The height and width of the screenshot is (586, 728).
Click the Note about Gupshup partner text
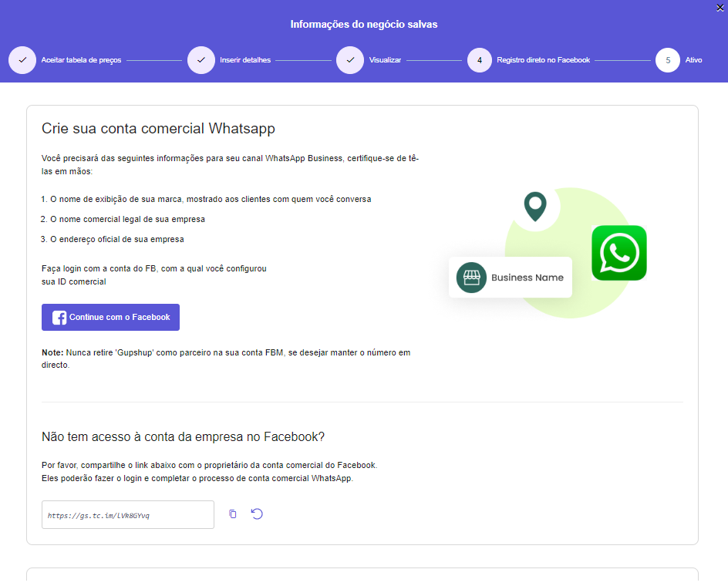226,359
